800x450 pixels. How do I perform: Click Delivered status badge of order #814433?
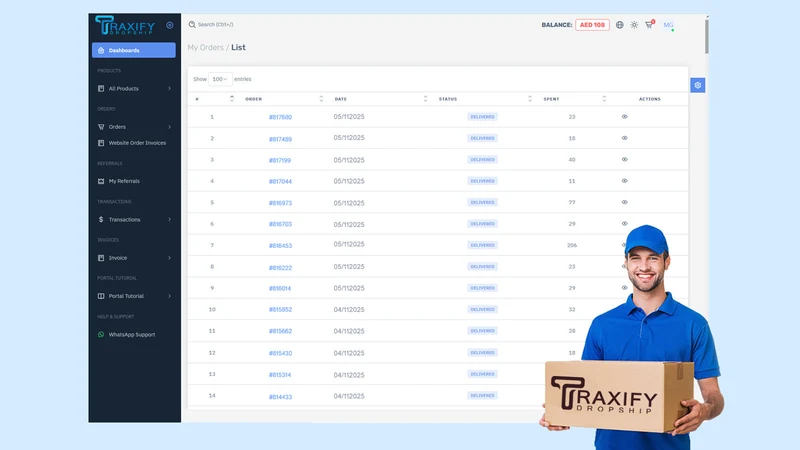pos(482,395)
